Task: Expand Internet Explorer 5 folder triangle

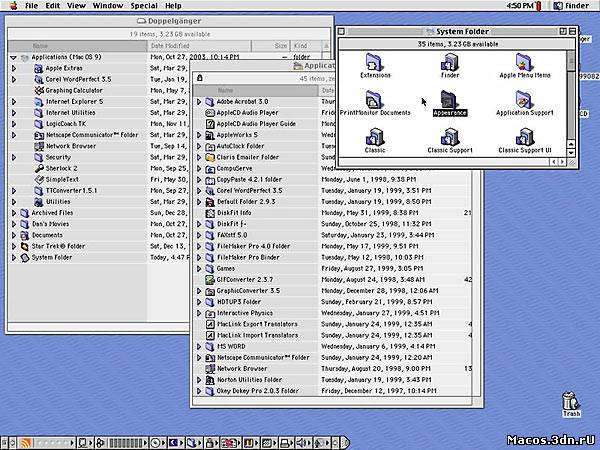Action: [14, 102]
